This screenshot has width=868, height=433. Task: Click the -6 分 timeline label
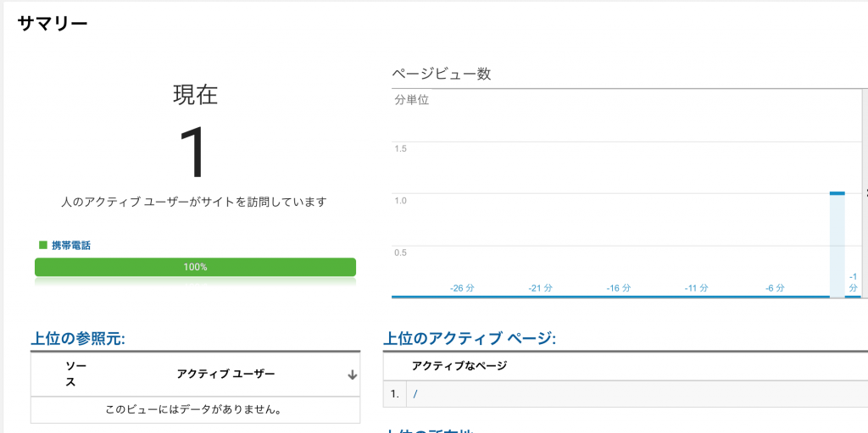775,288
